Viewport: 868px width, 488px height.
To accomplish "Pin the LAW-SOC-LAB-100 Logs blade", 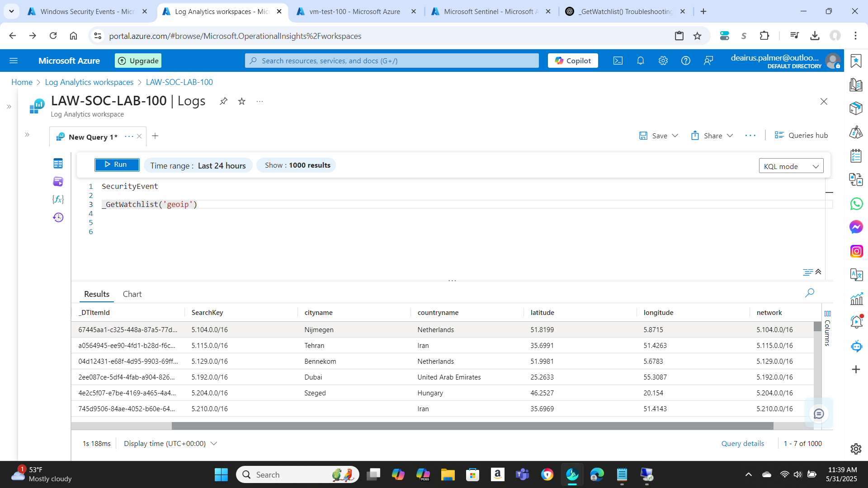I will click(223, 101).
